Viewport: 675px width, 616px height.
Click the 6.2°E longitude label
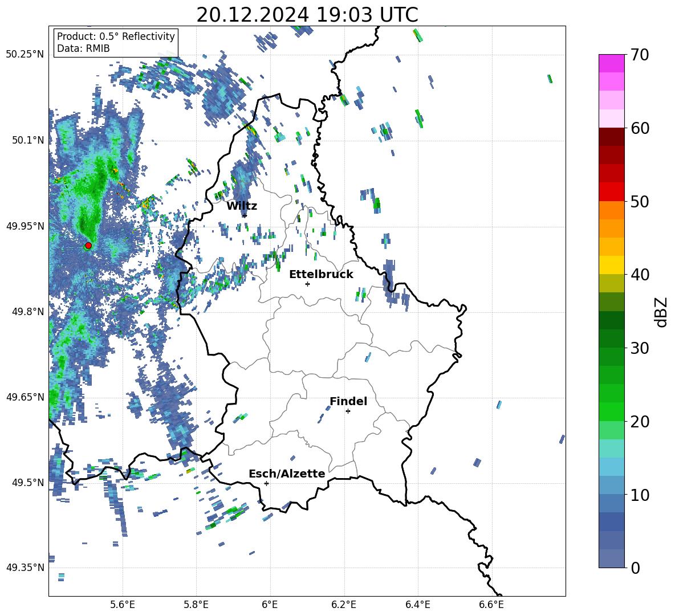344,605
